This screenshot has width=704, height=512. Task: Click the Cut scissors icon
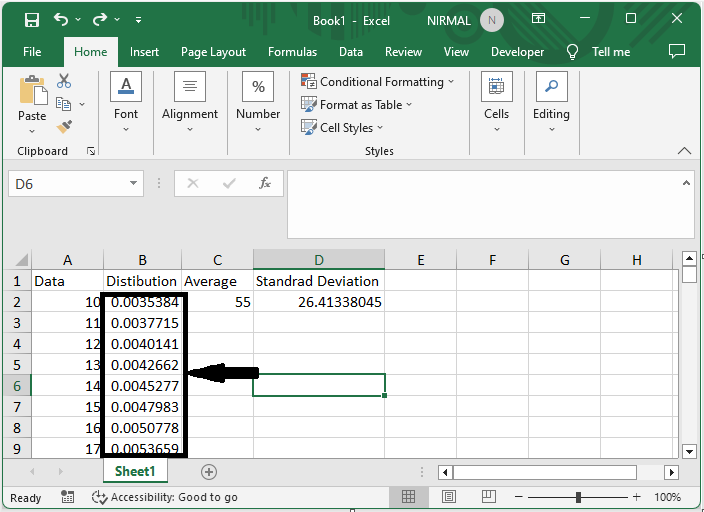(64, 82)
